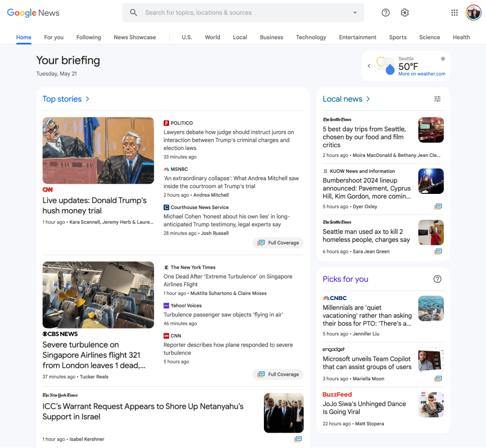Click the airplane cabin turbulence thumbnail
486x448 pixels.
[x=98, y=295]
